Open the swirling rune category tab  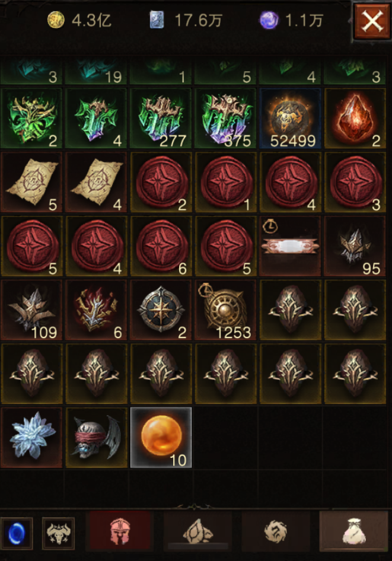(x=276, y=531)
